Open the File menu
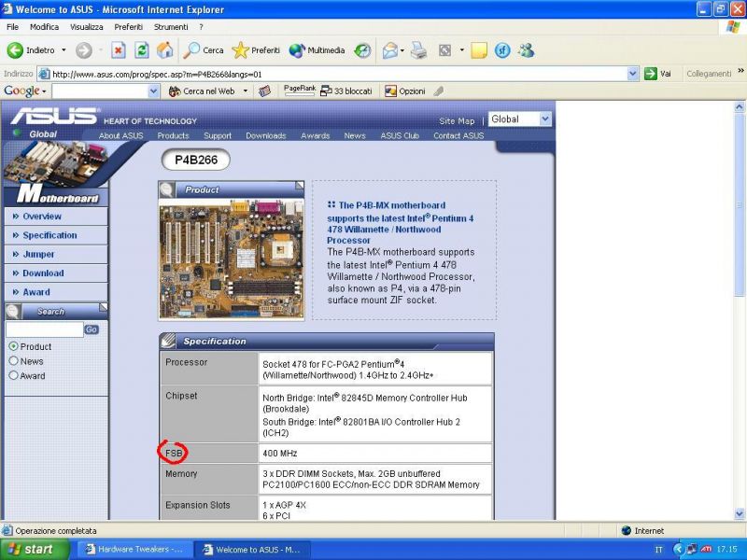The width and height of the screenshot is (747, 560). pos(12,27)
